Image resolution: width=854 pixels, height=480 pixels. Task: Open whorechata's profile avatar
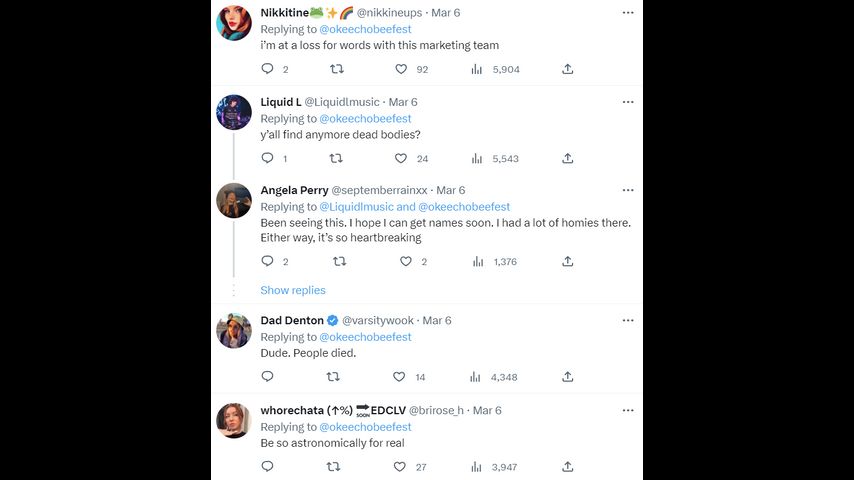(x=234, y=420)
